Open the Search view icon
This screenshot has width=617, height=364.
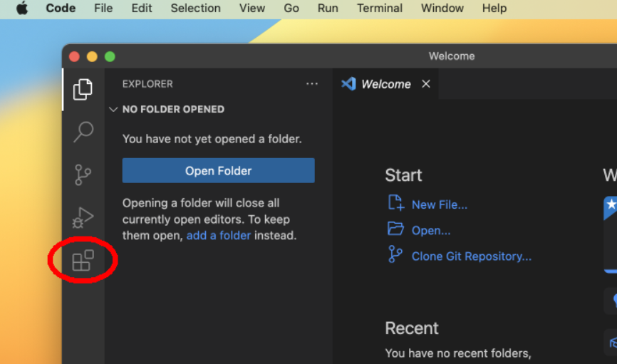tap(83, 131)
